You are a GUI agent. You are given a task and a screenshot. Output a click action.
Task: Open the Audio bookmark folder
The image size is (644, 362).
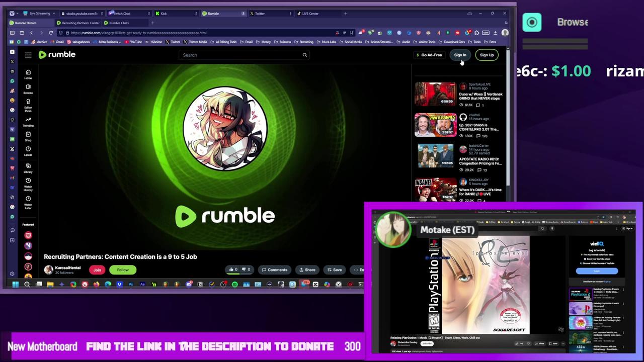[x=404, y=42]
